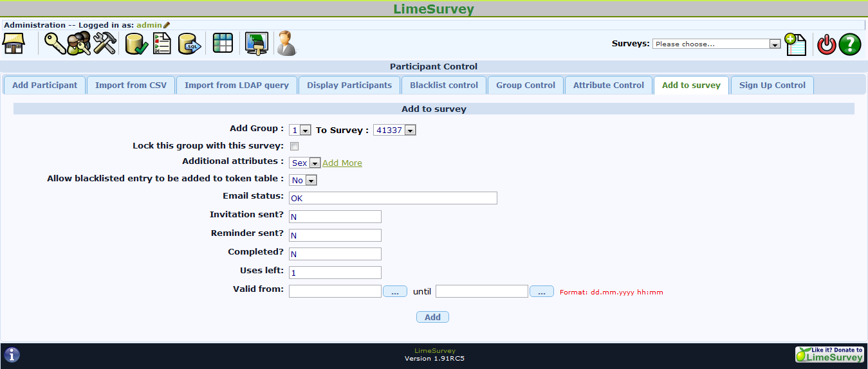This screenshot has width=868, height=369.
Task: Open the crossed tools settings icon
Action: click(104, 44)
